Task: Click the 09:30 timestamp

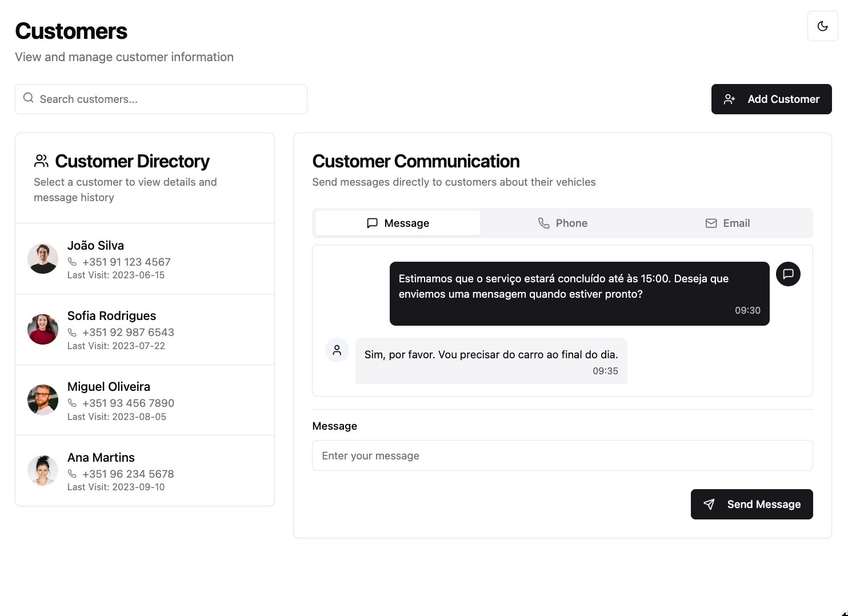Action: [747, 310]
